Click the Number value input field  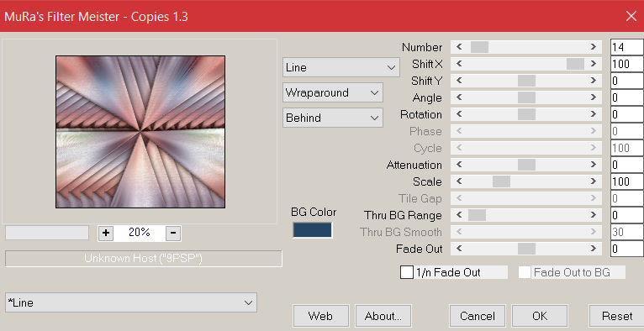(626, 47)
